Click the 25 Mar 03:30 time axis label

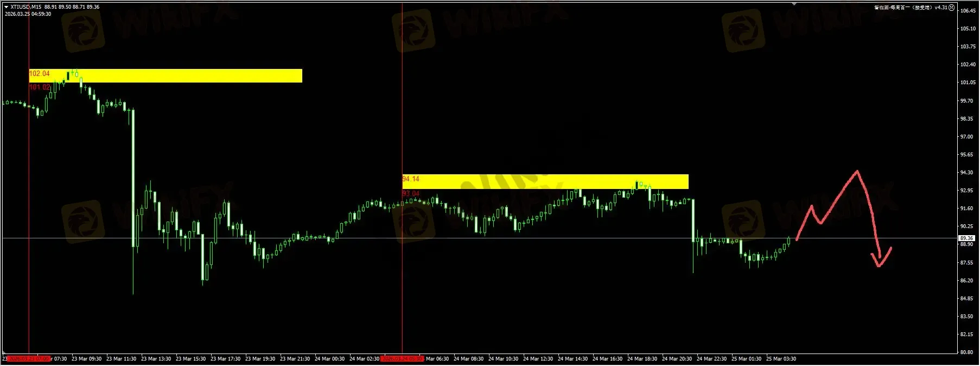(781, 359)
